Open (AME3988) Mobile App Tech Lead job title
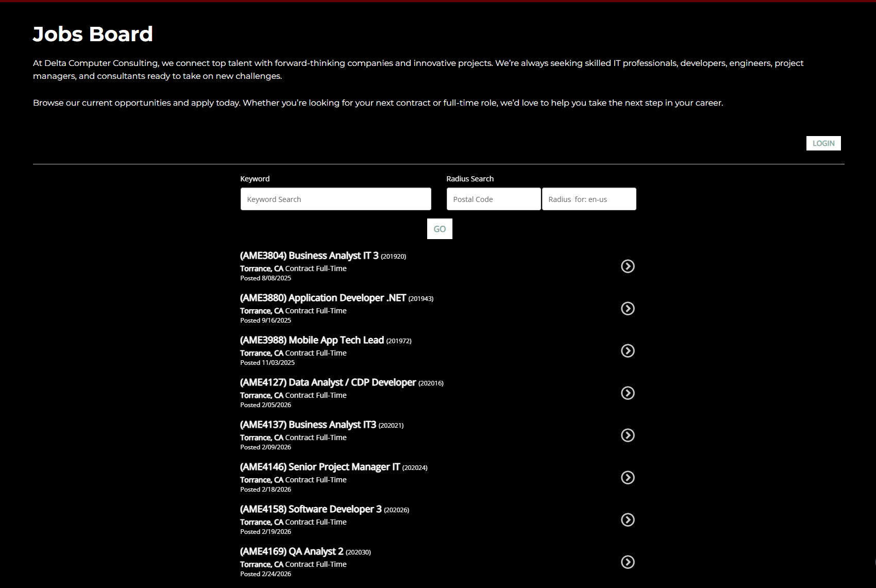Viewport: 876px width, 588px height. click(x=312, y=340)
